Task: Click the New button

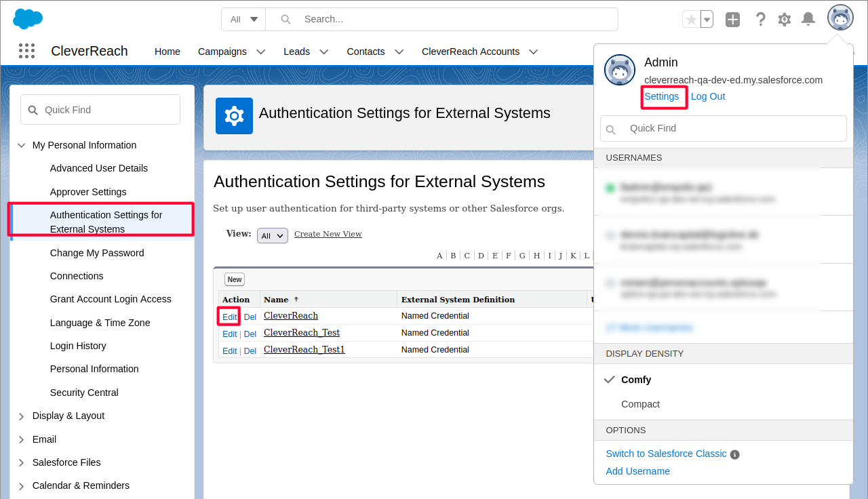Action: pos(235,279)
